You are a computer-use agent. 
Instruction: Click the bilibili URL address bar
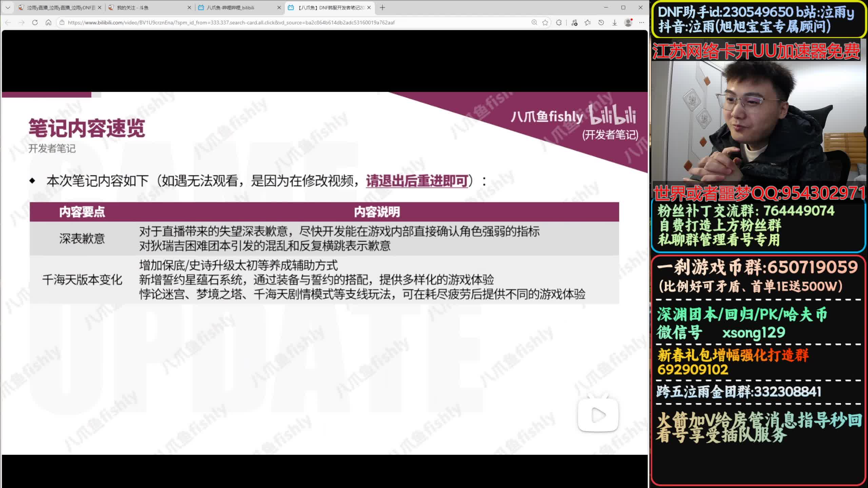[231, 22]
